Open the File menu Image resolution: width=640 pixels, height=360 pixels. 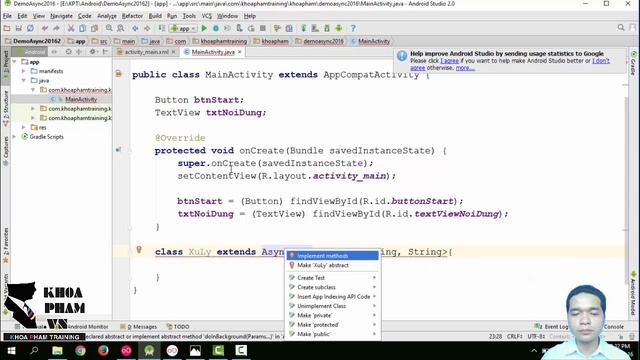point(7,16)
